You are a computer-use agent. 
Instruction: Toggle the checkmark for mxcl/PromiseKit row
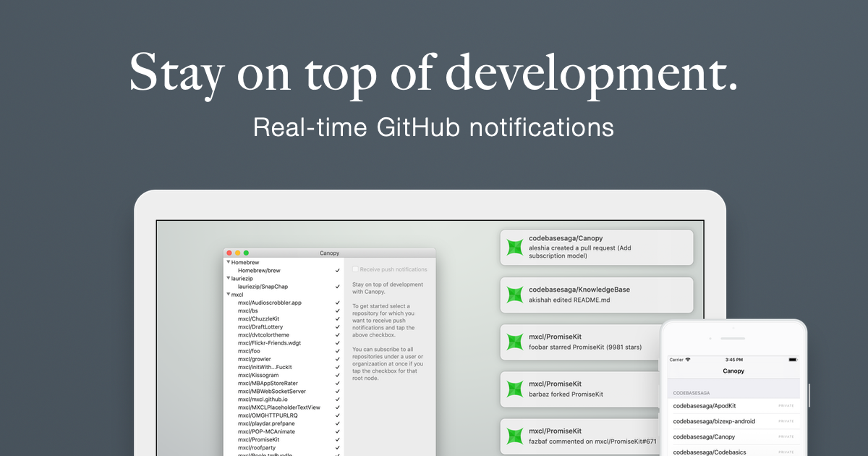(x=338, y=440)
